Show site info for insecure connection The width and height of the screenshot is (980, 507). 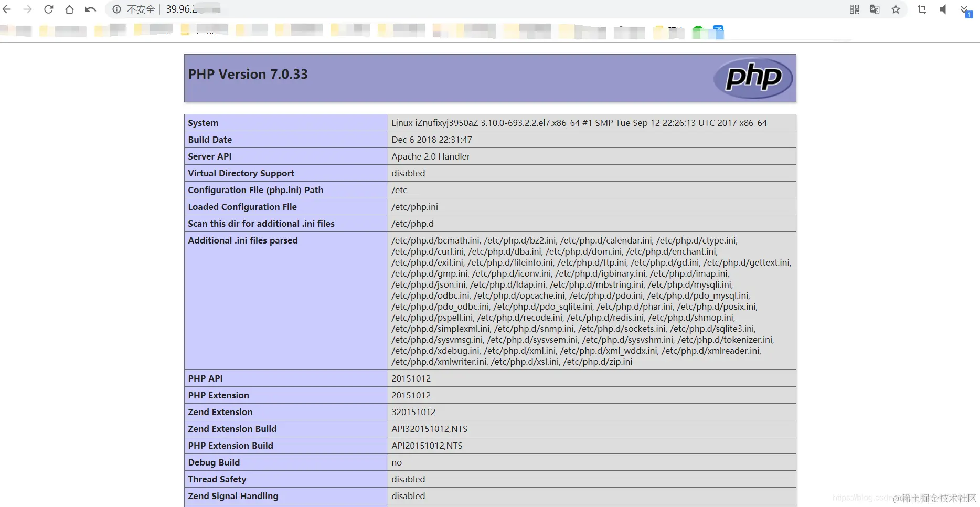click(116, 9)
